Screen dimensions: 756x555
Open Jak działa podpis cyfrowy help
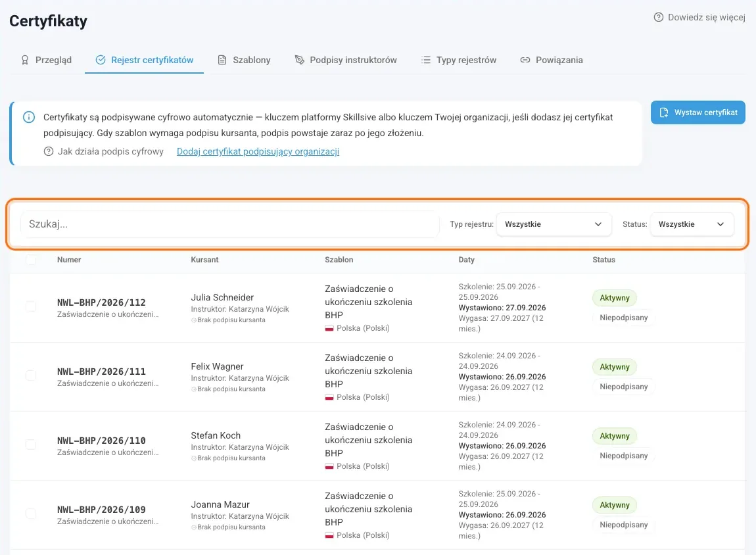coord(104,151)
